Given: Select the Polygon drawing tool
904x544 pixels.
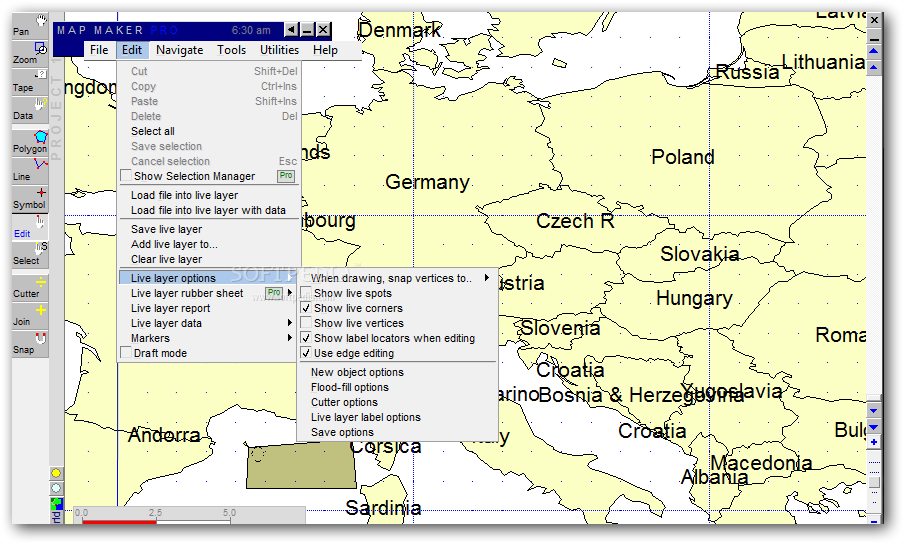Looking at the screenshot, I should [x=30, y=142].
